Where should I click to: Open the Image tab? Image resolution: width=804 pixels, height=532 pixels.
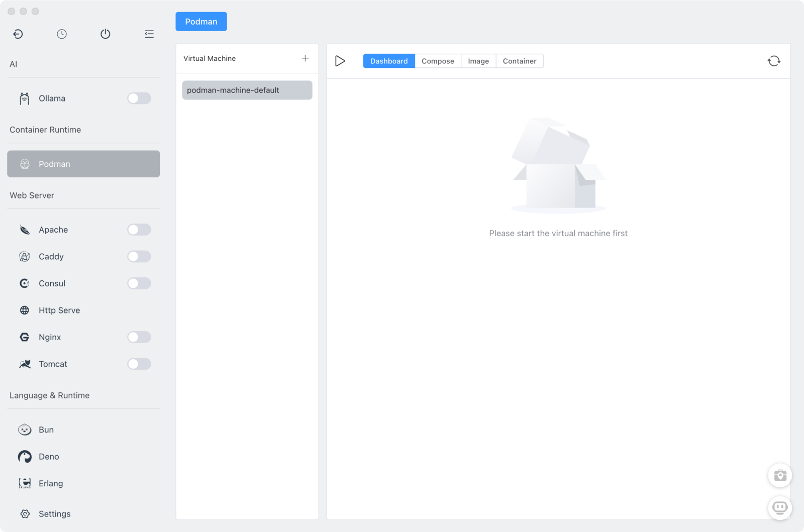478,61
